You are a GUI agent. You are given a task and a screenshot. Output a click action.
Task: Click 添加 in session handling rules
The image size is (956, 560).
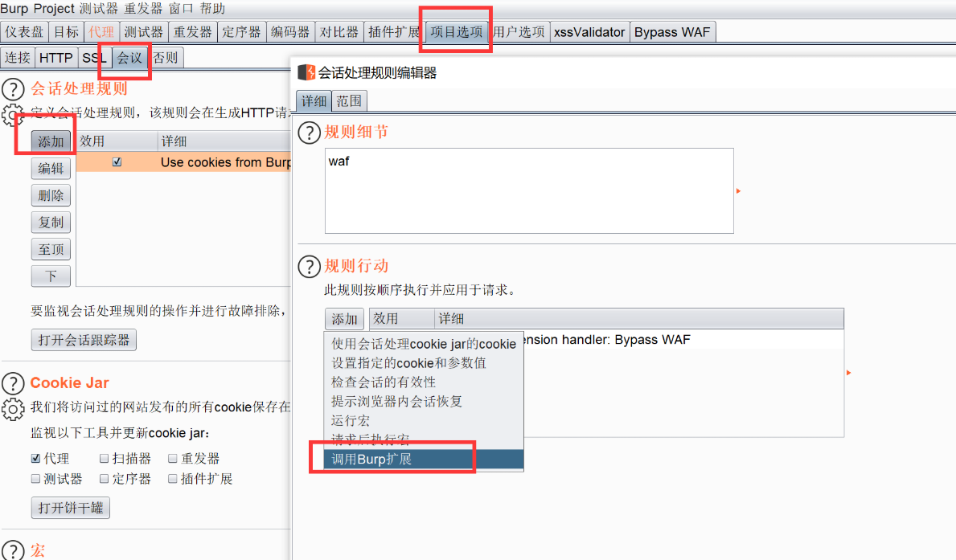point(51,141)
